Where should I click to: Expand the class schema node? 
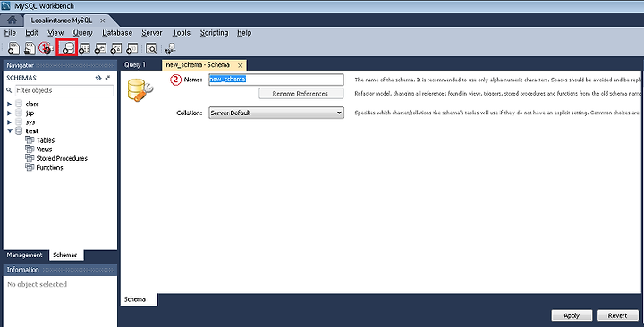tap(10, 105)
